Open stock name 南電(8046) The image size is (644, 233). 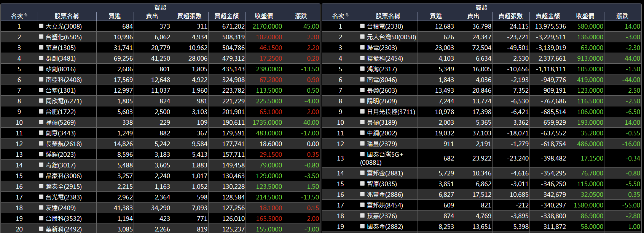click(382, 80)
